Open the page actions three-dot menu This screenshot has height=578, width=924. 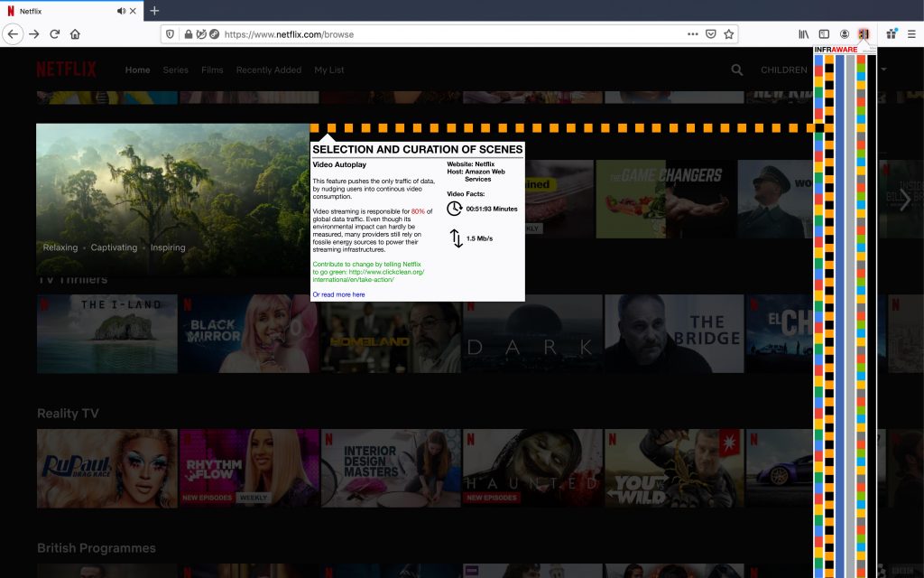(x=692, y=34)
